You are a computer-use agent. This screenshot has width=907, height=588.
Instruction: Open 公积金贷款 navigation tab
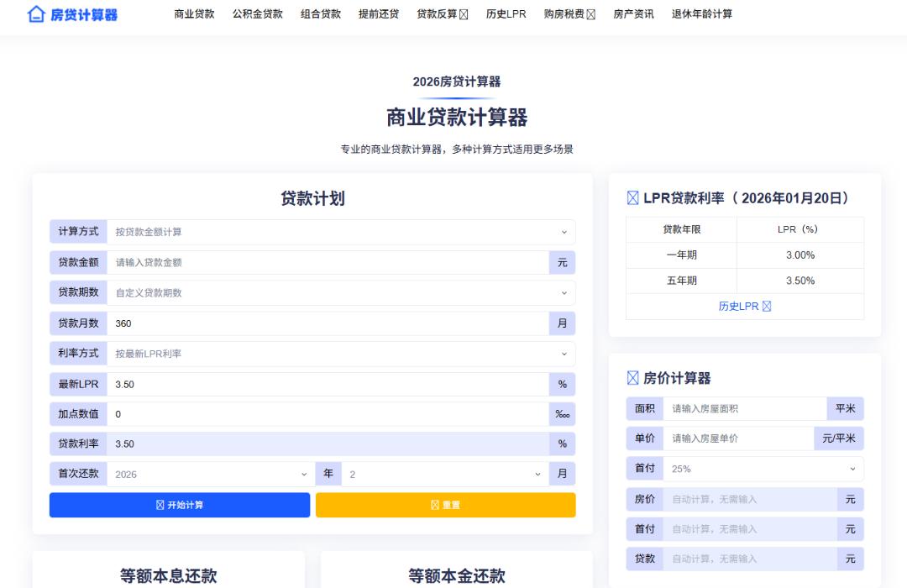(x=258, y=14)
